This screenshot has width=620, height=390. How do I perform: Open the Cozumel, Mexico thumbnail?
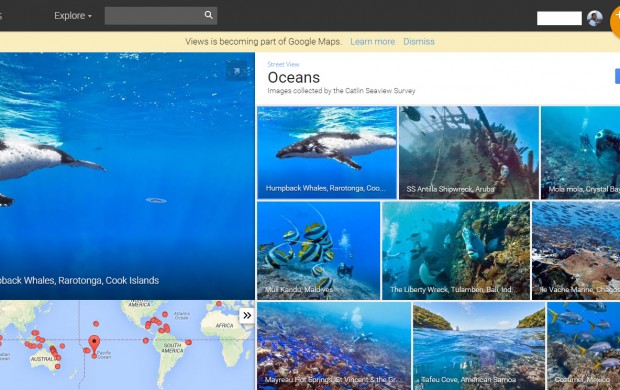click(x=584, y=346)
